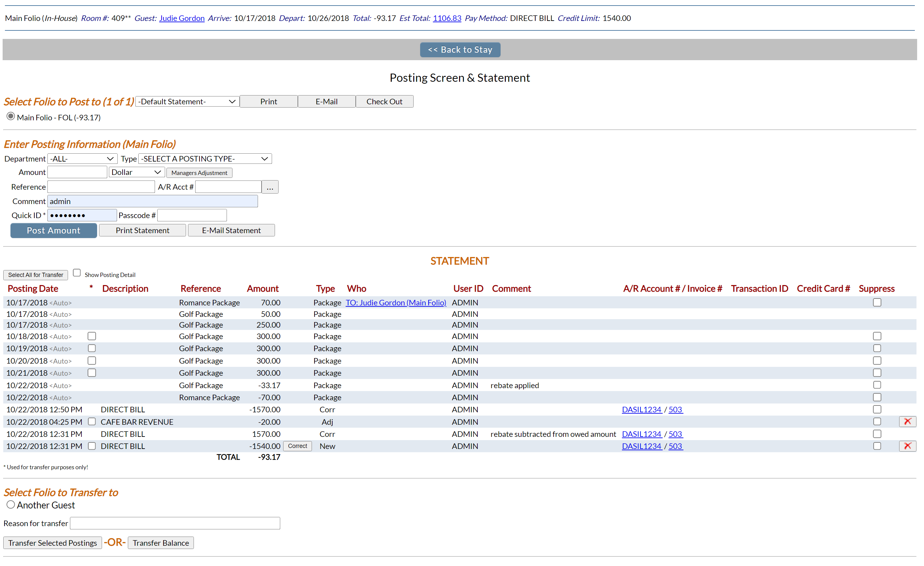Open the Dollar amount unit dropdown
This screenshot has width=924, height=566.
[136, 172]
